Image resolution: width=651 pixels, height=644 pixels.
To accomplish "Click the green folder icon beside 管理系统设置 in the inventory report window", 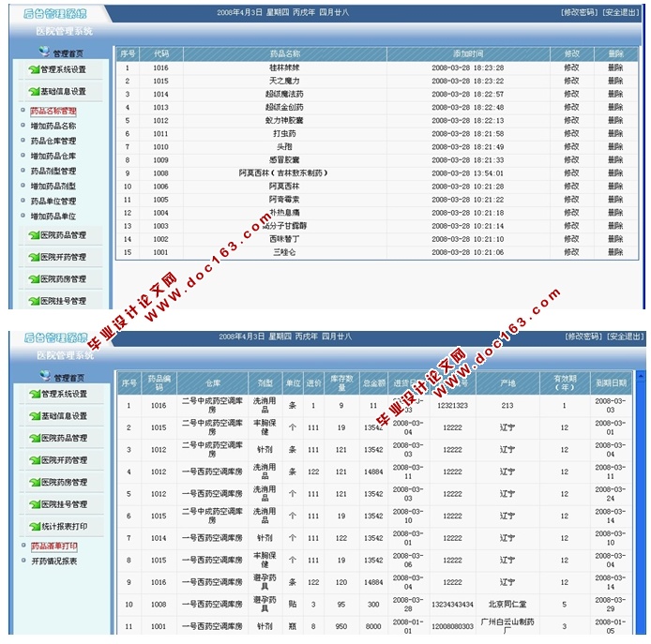I will click(35, 394).
